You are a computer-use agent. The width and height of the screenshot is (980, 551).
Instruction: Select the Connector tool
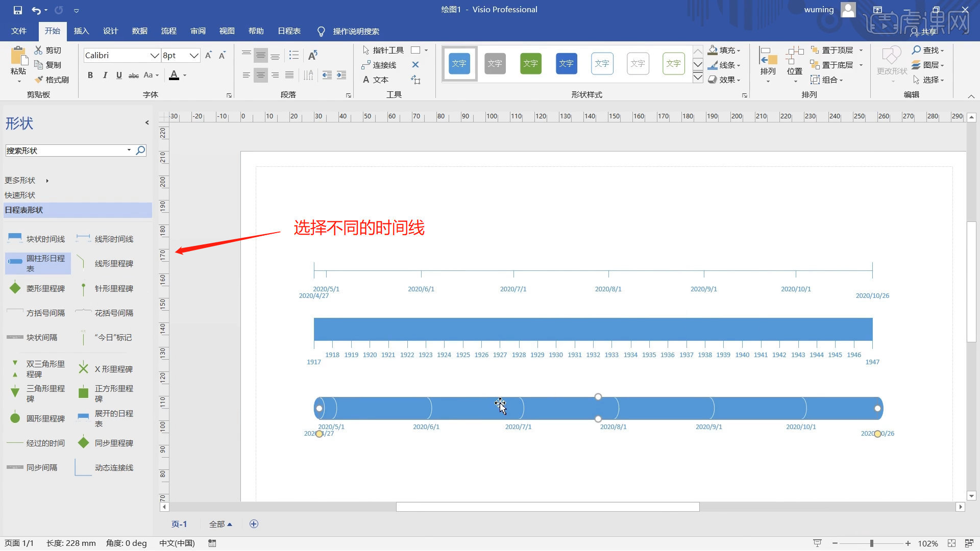click(x=379, y=65)
